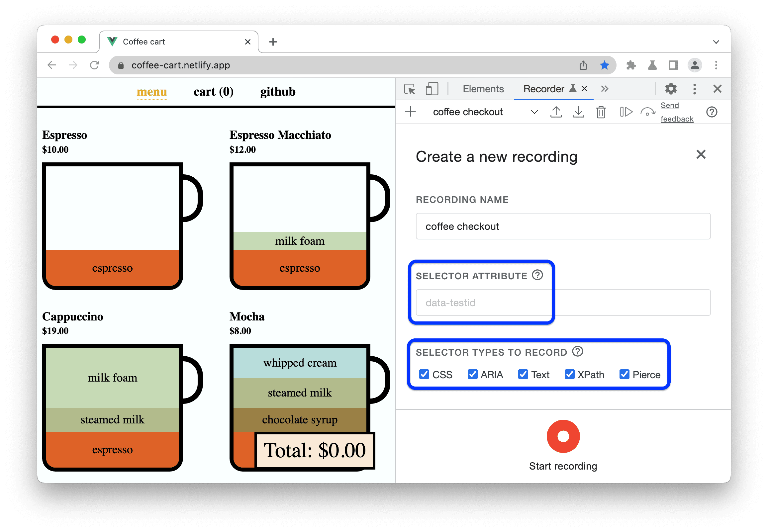Screen dimensions: 768x532
Task: Switch to the cart (0) tab
Action: (x=213, y=92)
